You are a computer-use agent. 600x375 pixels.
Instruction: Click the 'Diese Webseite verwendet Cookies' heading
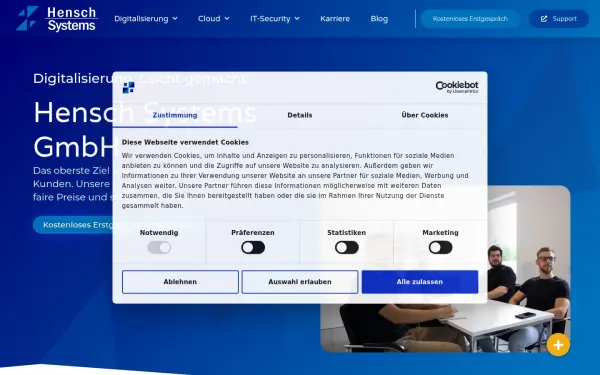click(185, 142)
